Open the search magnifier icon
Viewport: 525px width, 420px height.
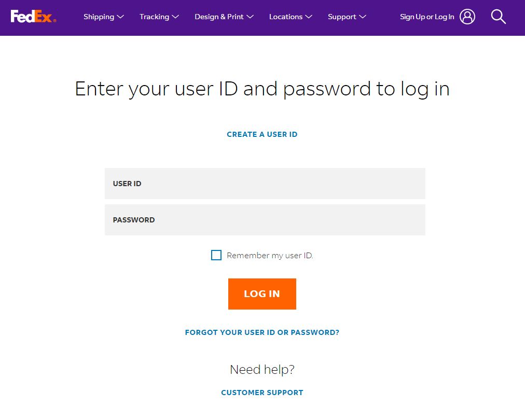(x=498, y=17)
